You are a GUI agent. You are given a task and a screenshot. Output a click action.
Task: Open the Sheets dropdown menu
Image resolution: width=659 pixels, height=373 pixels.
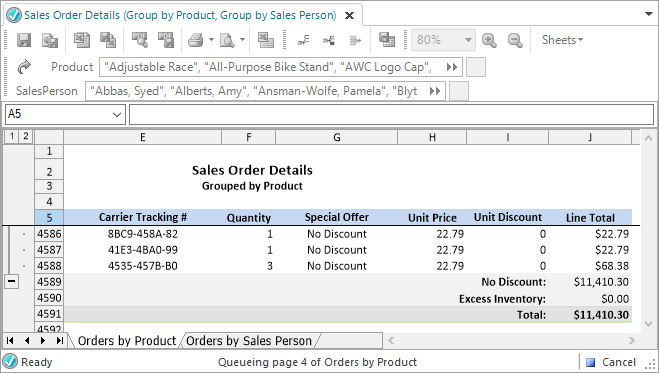[x=562, y=40]
